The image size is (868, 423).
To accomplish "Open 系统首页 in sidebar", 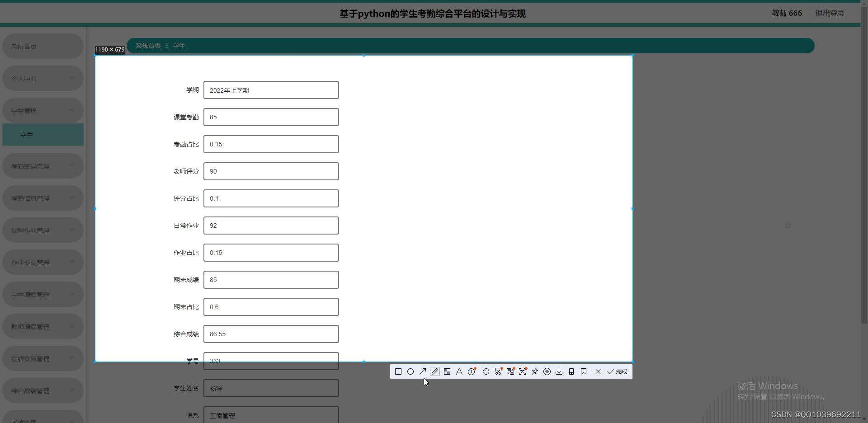I will pos(43,46).
